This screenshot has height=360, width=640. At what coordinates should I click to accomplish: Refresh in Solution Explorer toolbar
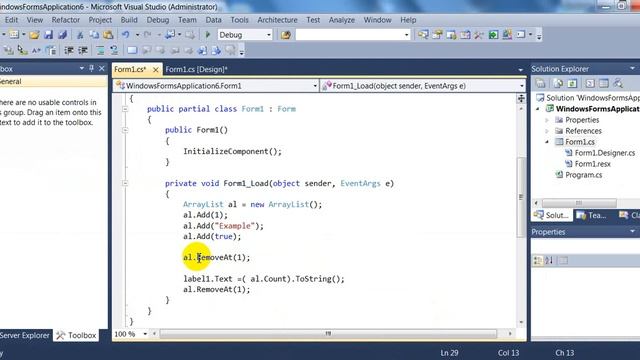[572, 84]
